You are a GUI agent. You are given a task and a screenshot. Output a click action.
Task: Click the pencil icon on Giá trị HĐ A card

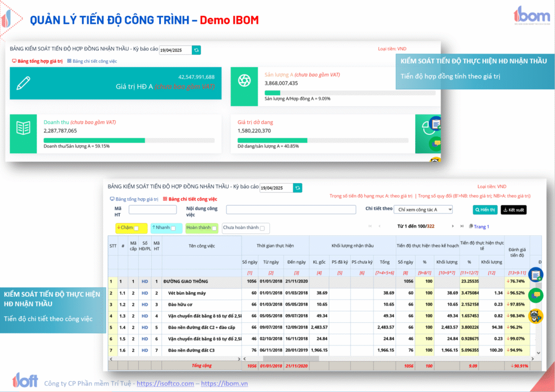[23, 83]
